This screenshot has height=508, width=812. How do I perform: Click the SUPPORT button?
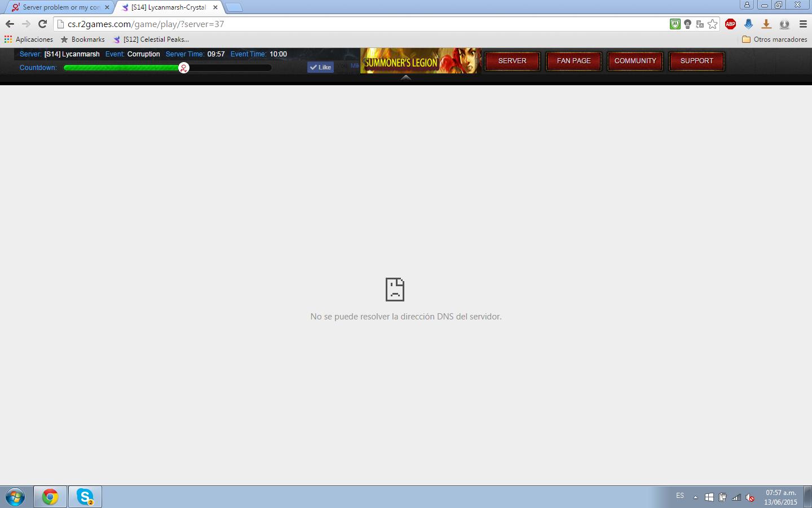pos(696,61)
